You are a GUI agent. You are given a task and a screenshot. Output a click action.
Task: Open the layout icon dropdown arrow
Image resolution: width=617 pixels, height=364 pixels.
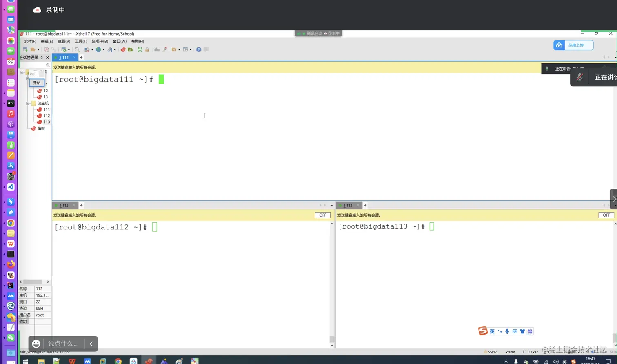[x=191, y=50]
